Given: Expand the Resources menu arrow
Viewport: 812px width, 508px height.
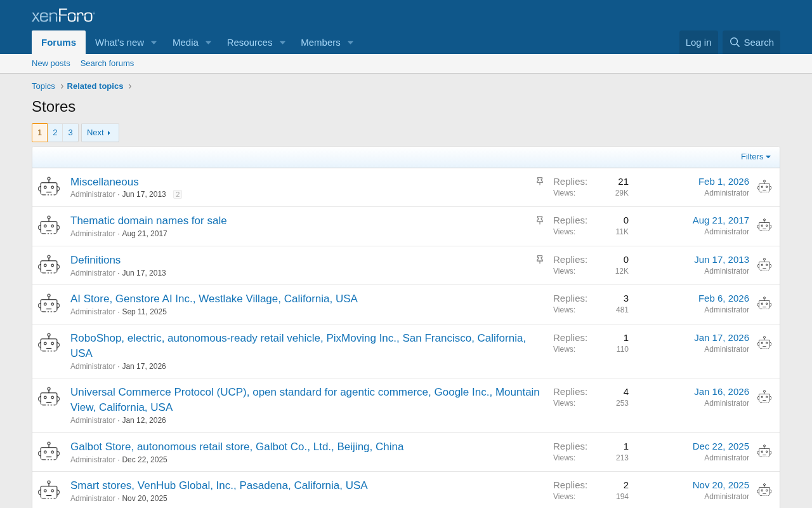Looking at the screenshot, I should tap(282, 43).
